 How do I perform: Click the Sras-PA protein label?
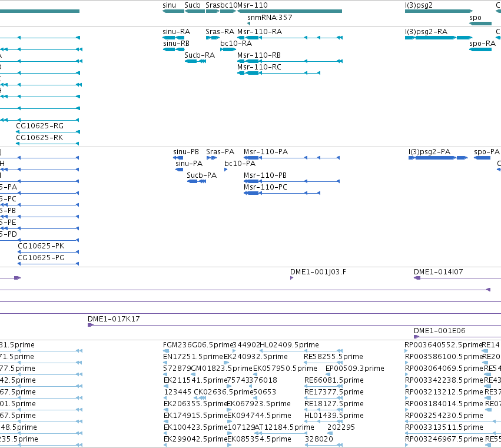pos(220,152)
